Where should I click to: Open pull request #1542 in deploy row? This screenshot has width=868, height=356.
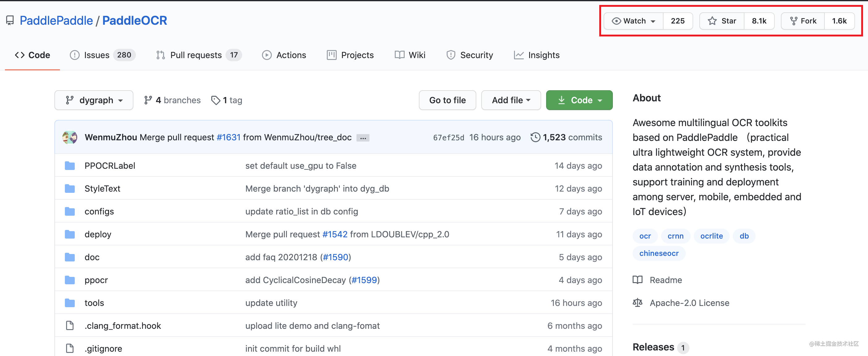[x=335, y=234]
